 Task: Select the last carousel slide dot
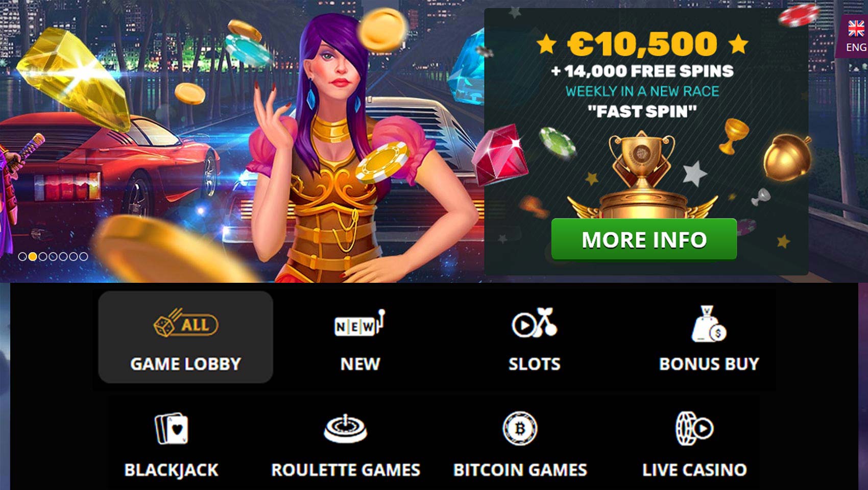click(83, 257)
